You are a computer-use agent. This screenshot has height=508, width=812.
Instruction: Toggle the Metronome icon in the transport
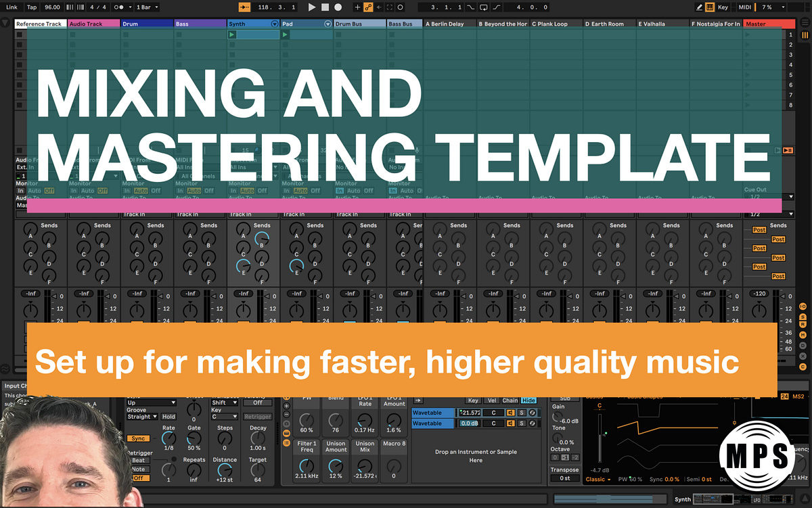coord(118,7)
